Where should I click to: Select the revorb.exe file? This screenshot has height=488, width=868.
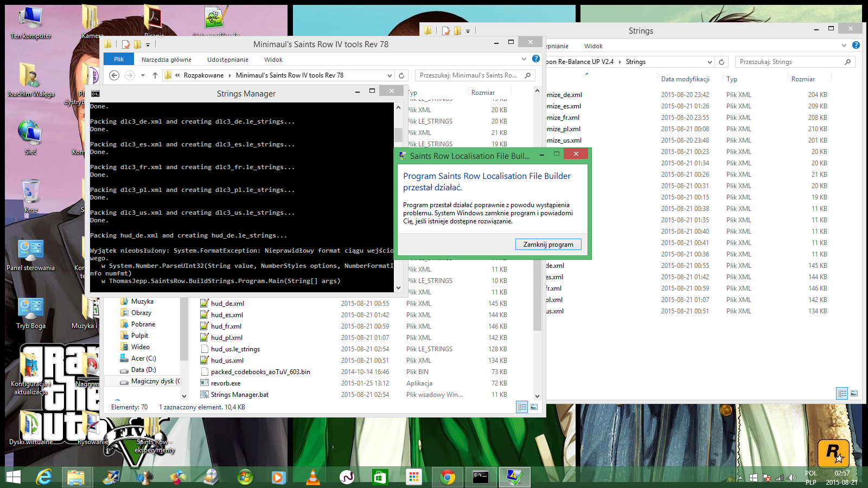coord(226,383)
